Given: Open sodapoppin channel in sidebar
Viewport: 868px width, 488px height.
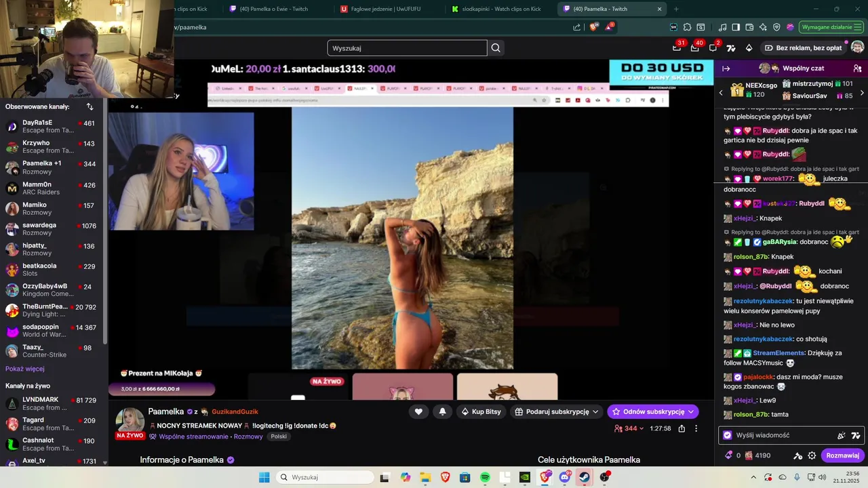Looking at the screenshot, I should click(52, 330).
